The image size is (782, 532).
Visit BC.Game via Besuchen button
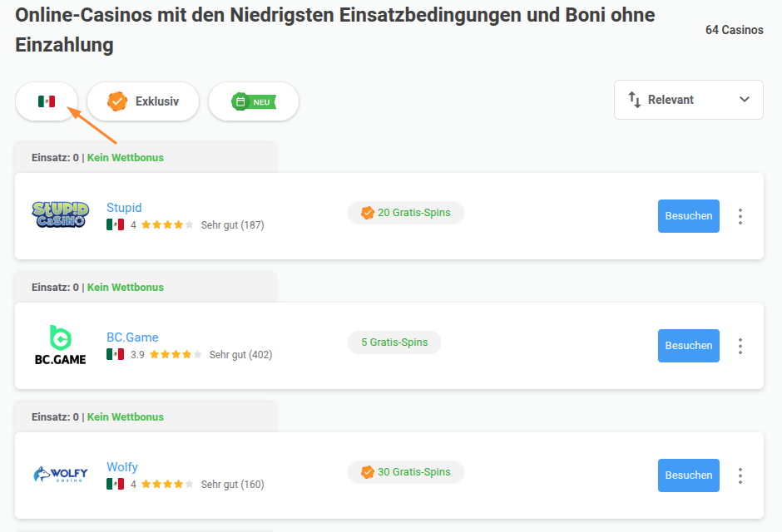tap(688, 346)
